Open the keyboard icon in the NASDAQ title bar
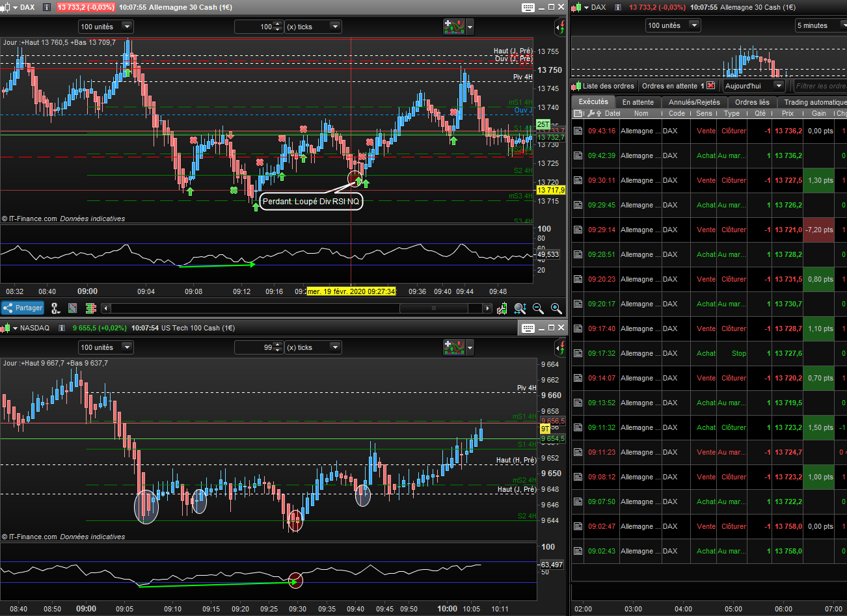Image resolution: width=847 pixels, height=616 pixels. 528,328
